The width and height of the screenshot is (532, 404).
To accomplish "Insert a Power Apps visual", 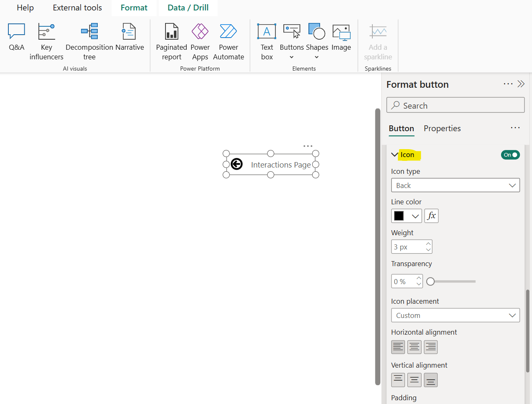I will click(200, 40).
